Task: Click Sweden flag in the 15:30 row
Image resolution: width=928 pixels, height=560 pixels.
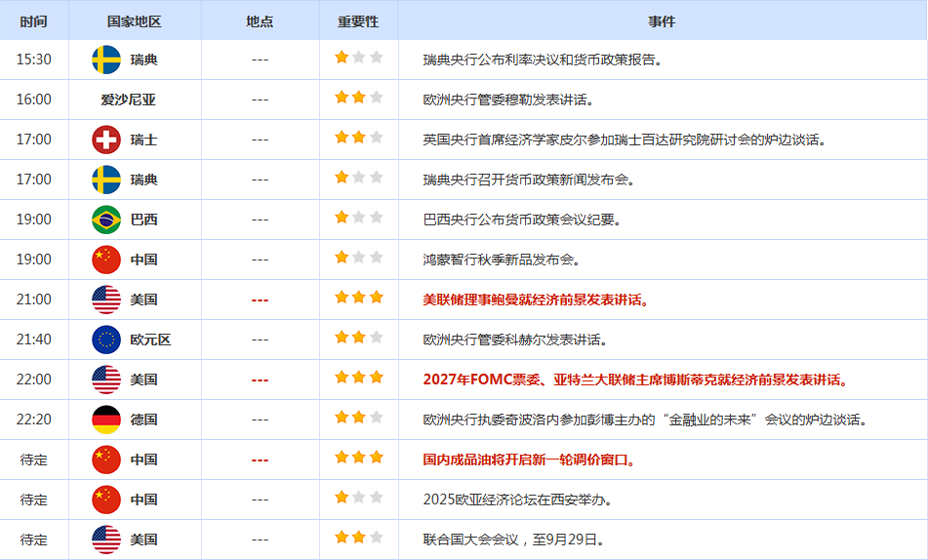Action: tap(106, 60)
